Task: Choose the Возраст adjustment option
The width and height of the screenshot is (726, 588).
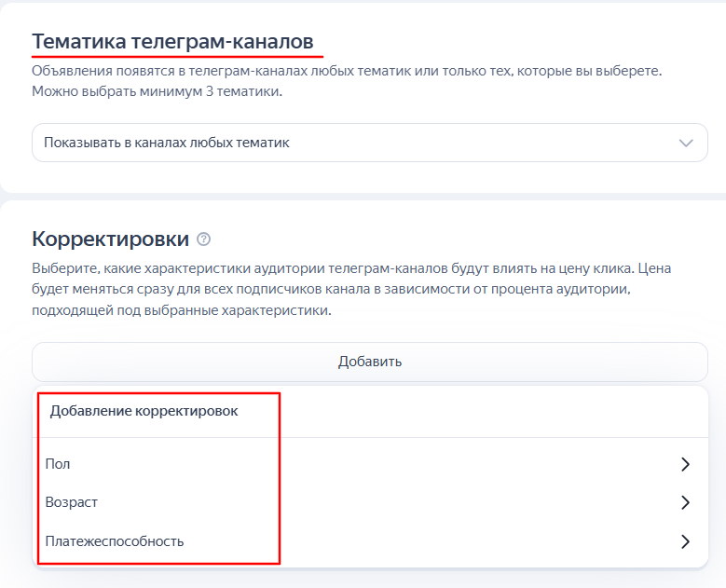Action: click(72, 502)
